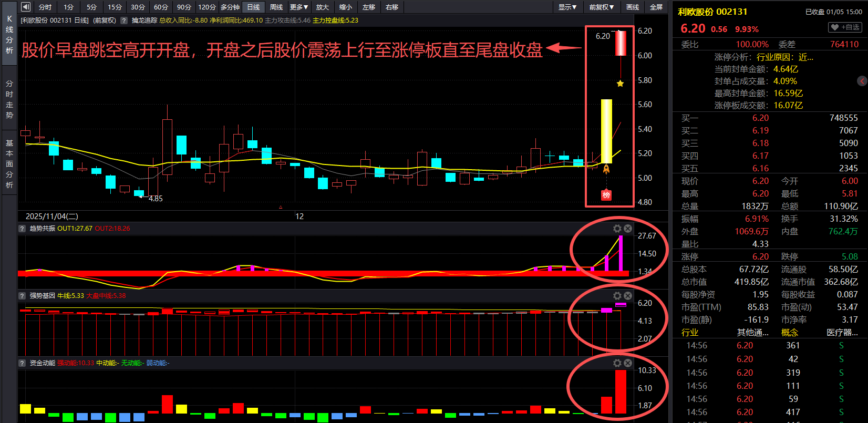Open the 分时走势 sidebar tab
Screen dimensions: 868x423
(x=9, y=99)
